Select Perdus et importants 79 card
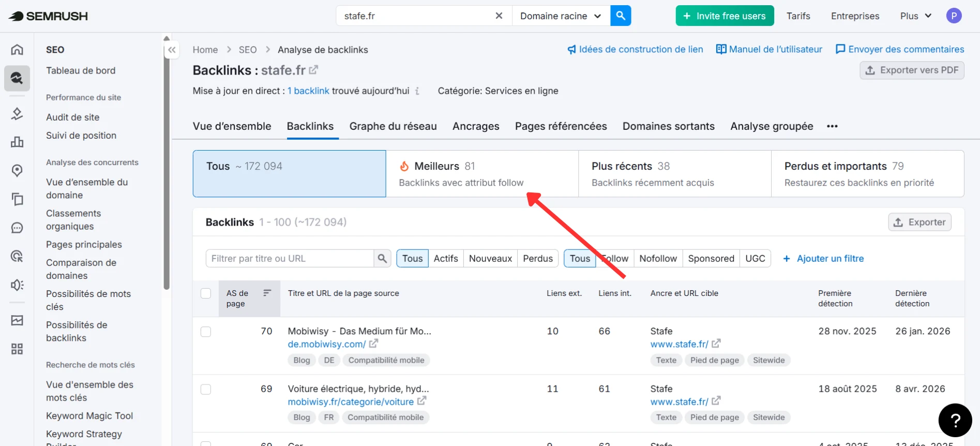Image resolution: width=980 pixels, height=446 pixels. pos(868,173)
